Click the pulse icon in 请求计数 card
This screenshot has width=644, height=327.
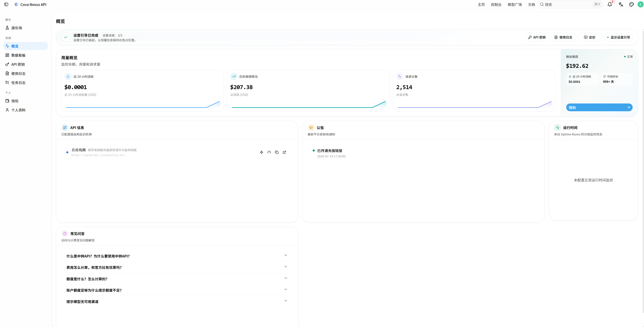tap(400, 76)
